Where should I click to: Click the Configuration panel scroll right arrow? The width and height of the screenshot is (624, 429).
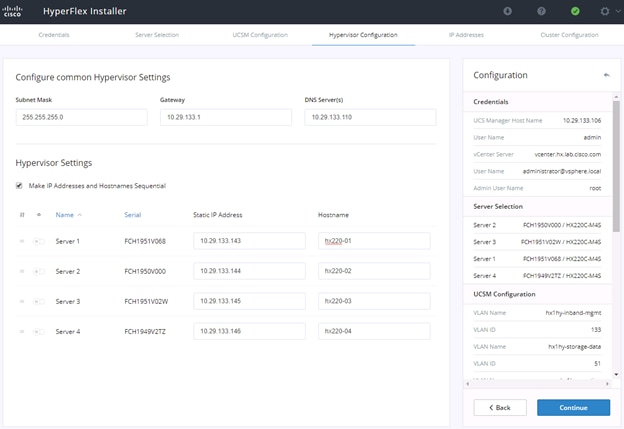[x=607, y=384]
